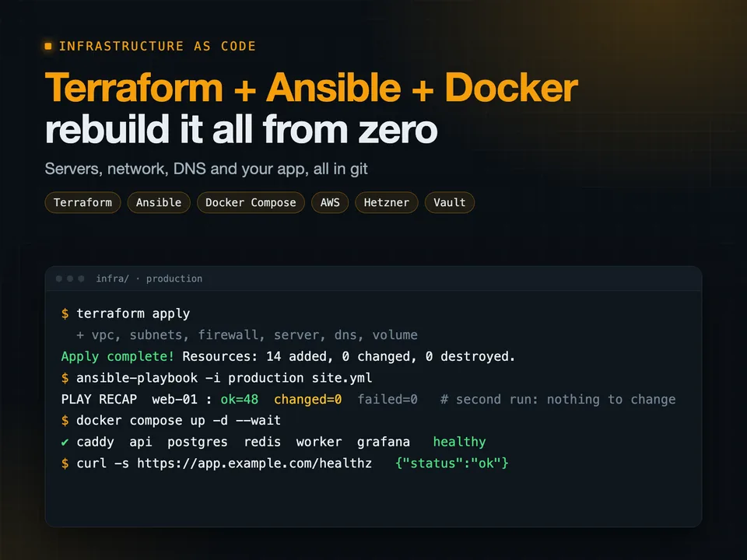Image resolution: width=747 pixels, height=560 pixels.
Task: Click the "postgres" service name
Action: (197, 442)
